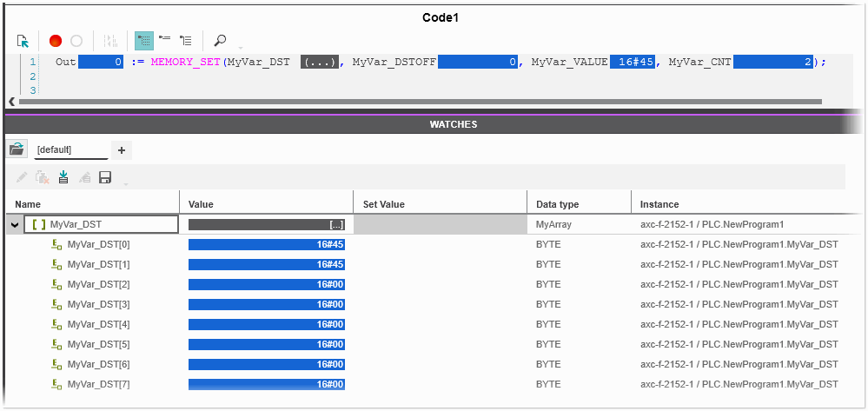This screenshot has height=411, width=868.
Task: Toggle the highlighted inline values view icon
Action: 144,41
